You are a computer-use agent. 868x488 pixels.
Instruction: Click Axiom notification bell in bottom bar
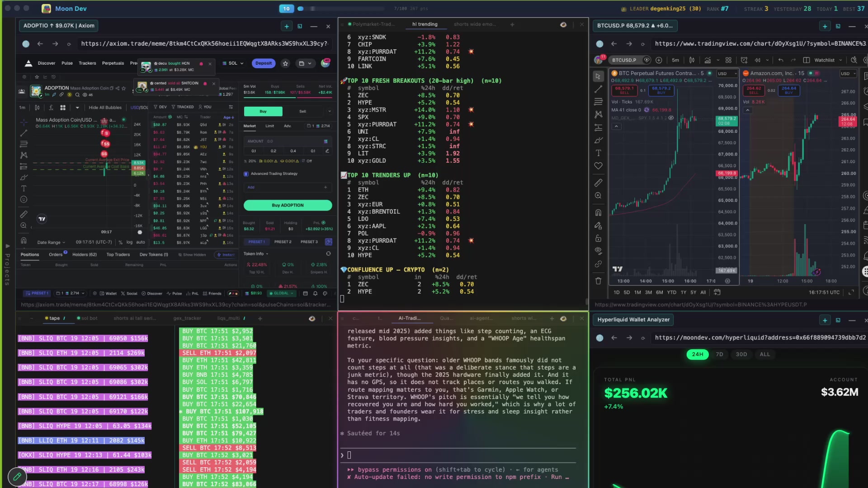coord(315,293)
